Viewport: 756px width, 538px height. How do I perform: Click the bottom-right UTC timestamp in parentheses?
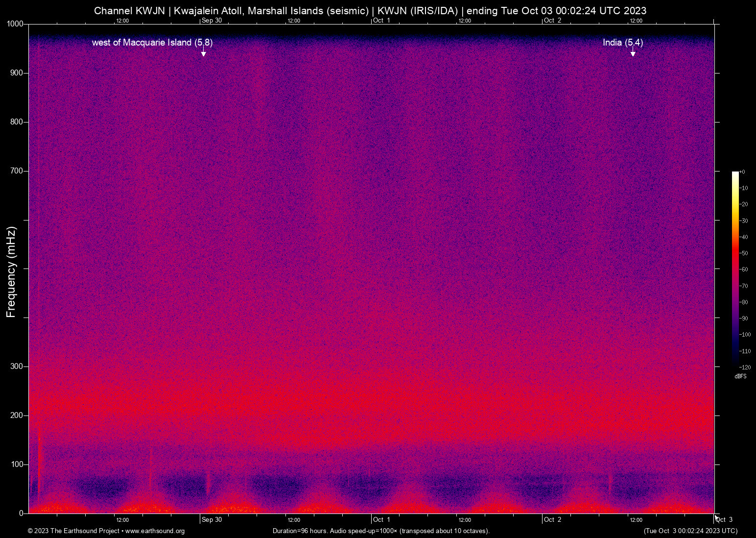690,531
